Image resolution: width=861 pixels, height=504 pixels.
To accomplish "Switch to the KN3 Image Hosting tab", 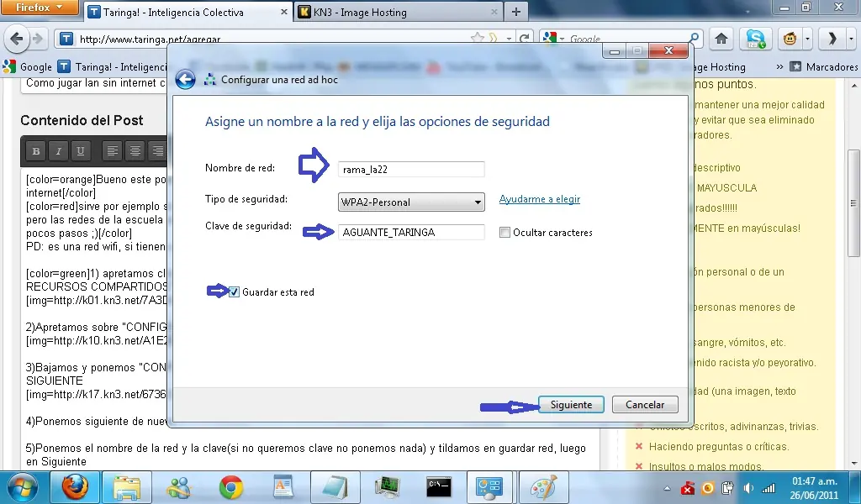I will (x=398, y=12).
